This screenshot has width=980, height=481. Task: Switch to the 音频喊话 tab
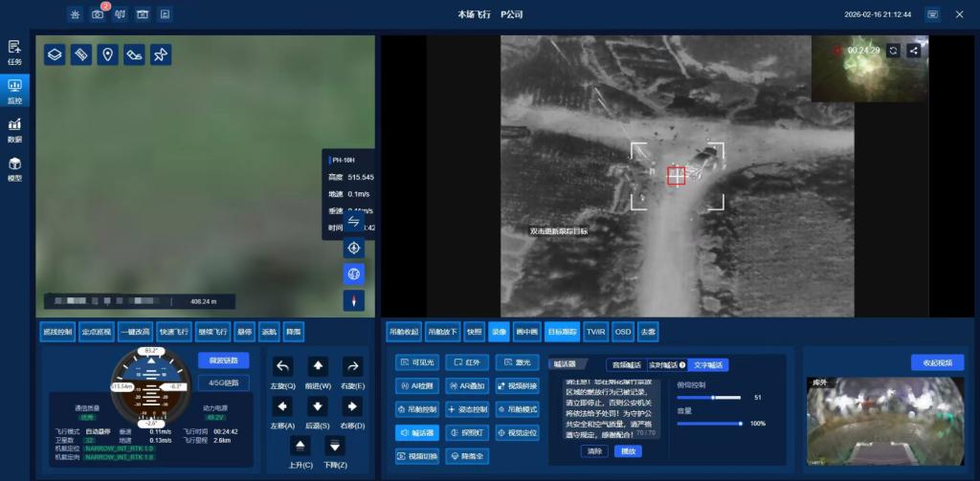pyautogui.click(x=626, y=365)
